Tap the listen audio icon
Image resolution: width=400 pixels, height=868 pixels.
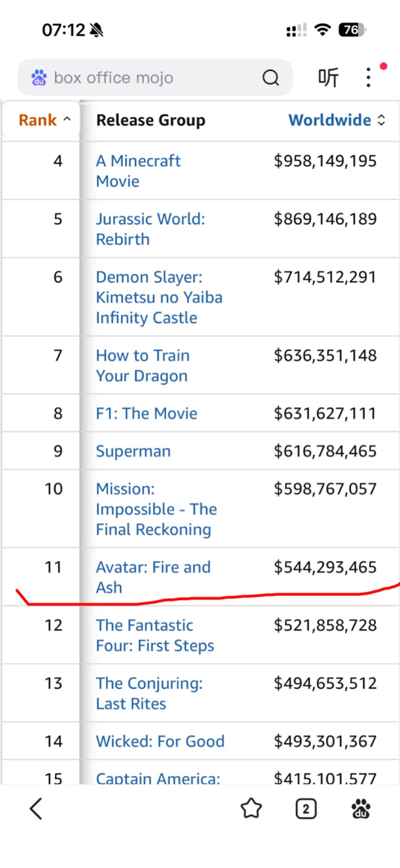tap(328, 78)
